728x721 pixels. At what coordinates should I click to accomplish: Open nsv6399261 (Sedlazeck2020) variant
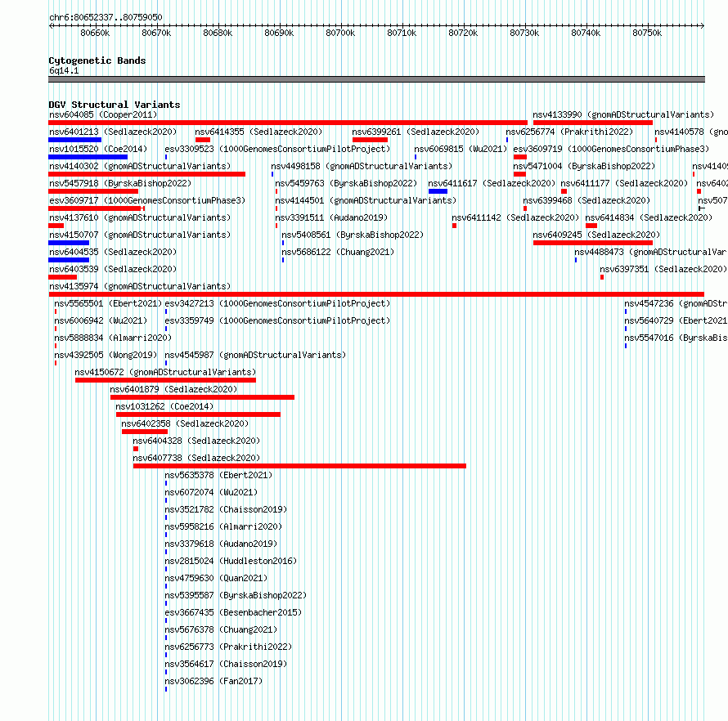(x=416, y=132)
